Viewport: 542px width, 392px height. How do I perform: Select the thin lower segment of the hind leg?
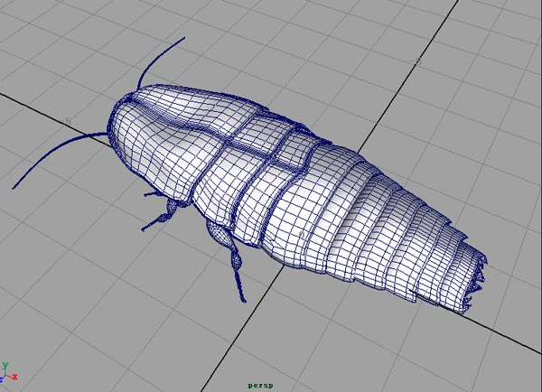pyautogui.click(x=240, y=284)
